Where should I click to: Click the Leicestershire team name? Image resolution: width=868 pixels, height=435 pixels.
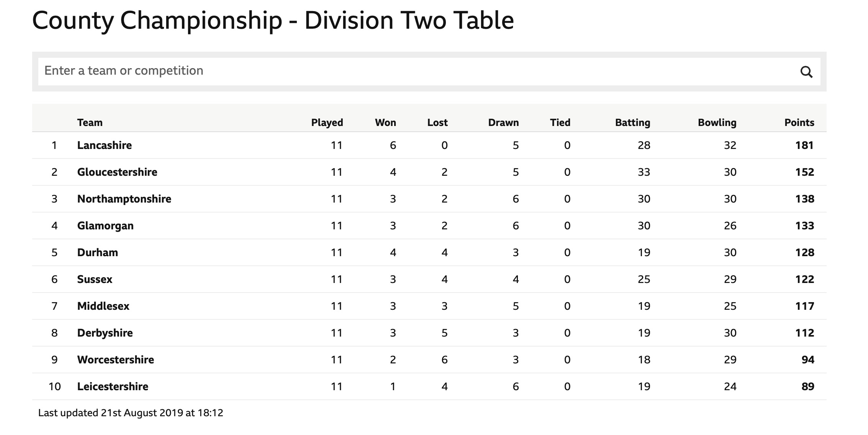click(x=113, y=386)
